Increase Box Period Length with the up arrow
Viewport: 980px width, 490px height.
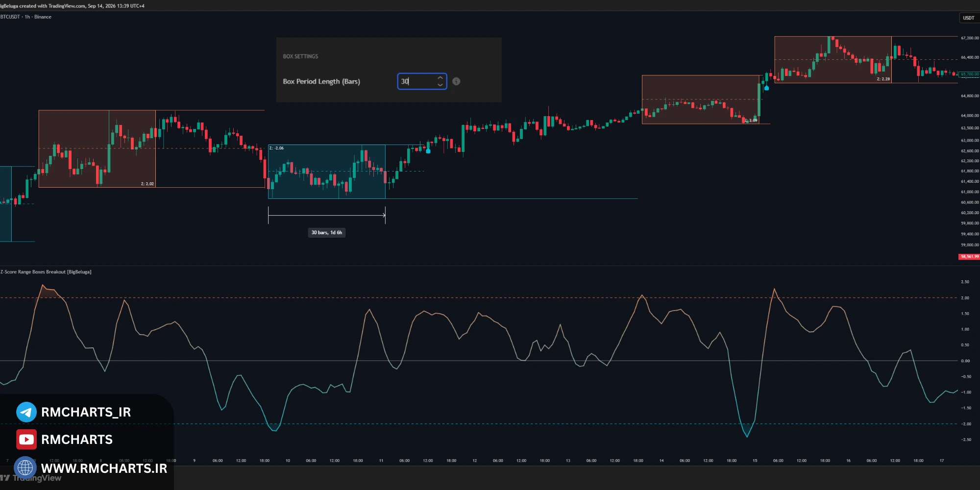click(440, 78)
